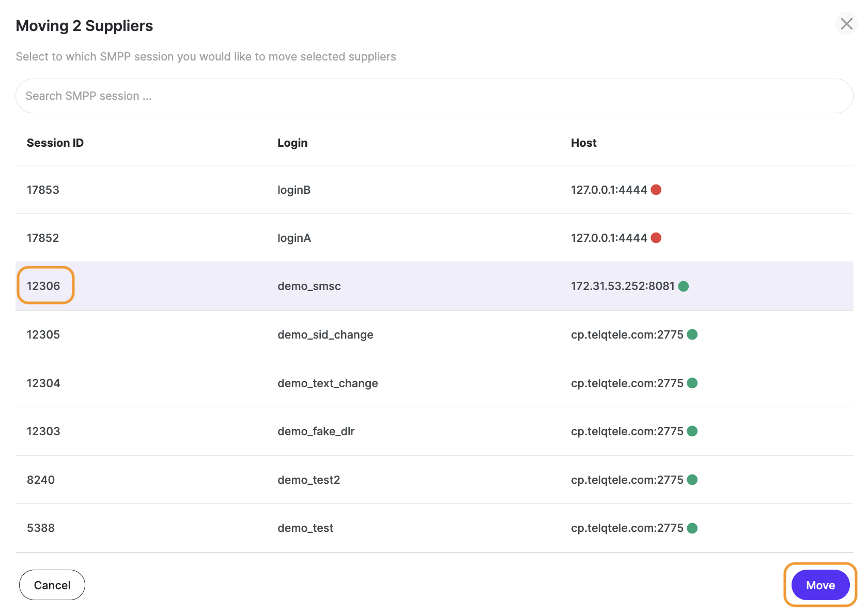The image size is (868, 611).
Task: Click the Search SMPP session field
Action: [434, 96]
